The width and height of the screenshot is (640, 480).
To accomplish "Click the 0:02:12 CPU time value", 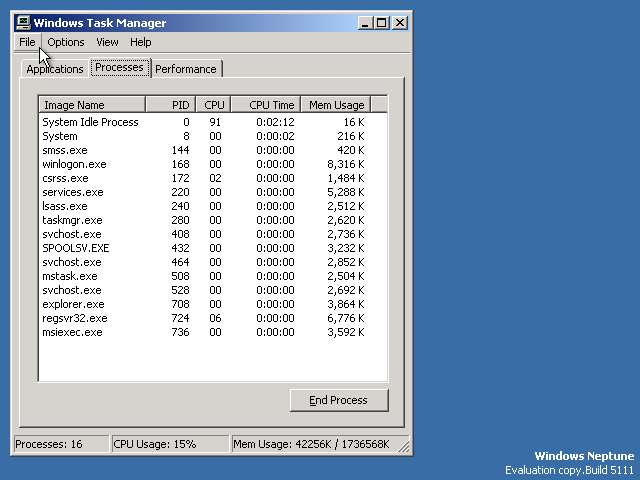I will pyautogui.click(x=276, y=122).
